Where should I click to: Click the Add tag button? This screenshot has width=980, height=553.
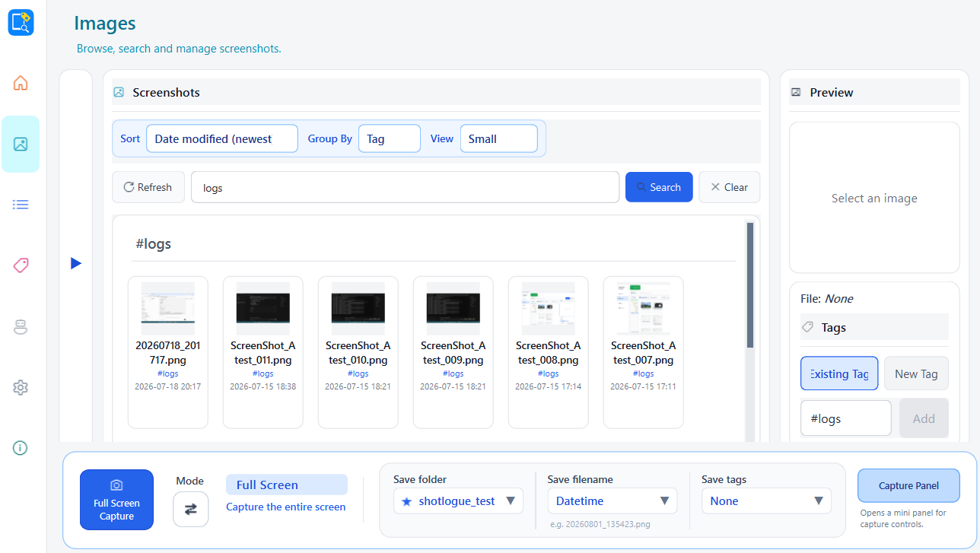(x=924, y=418)
